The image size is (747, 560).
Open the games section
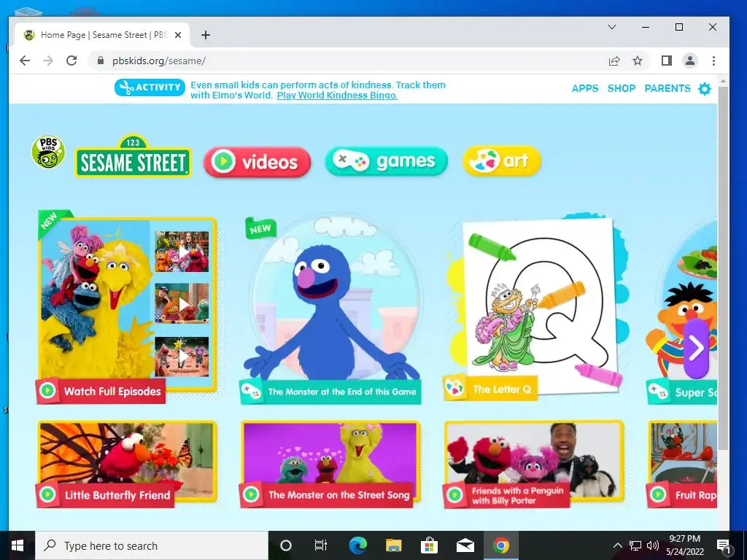point(387,161)
